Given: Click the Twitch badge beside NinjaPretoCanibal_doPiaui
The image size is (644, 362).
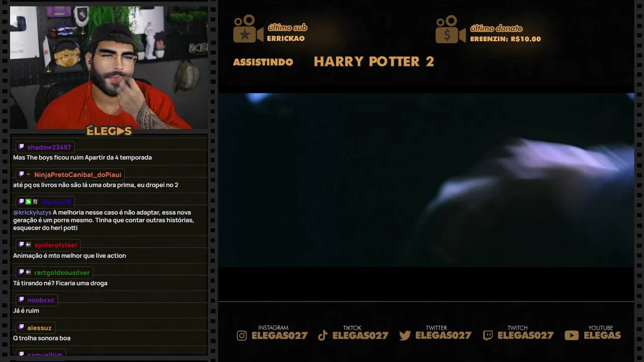Looking at the screenshot, I should [21, 174].
